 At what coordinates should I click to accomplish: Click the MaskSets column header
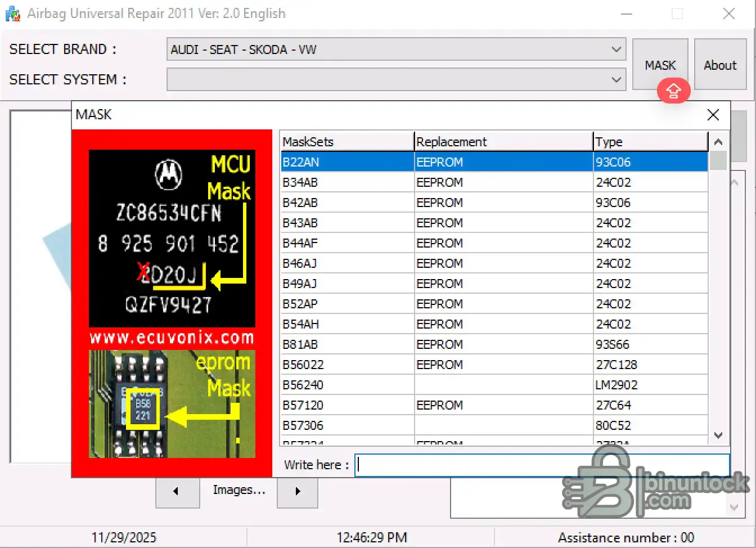point(347,142)
